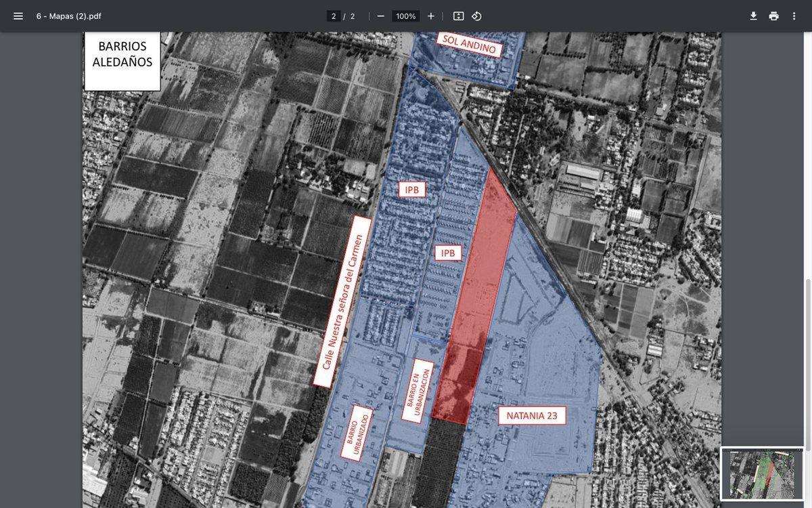This screenshot has width=812, height=508.
Task: Rotate the document counterclockwise
Action: 477,16
